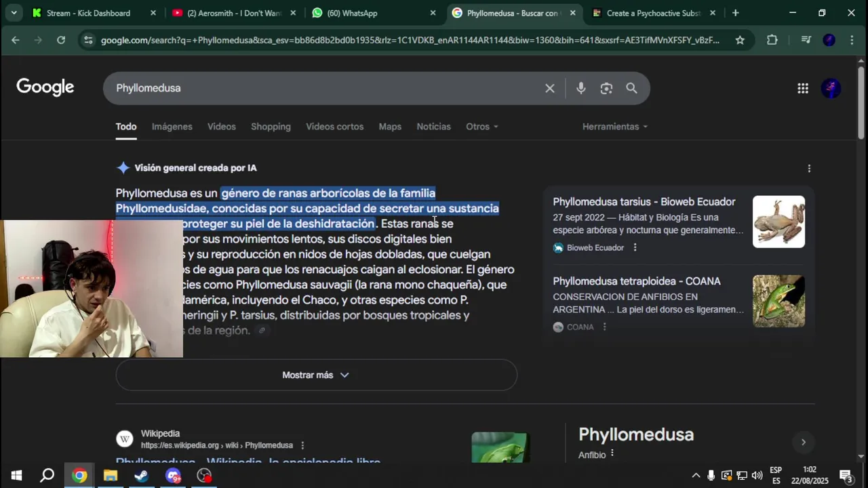Image resolution: width=868 pixels, height=488 pixels.
Task: Switch to the Imágenes results tab
Action: pyautogui.click(x=172, y=127)
